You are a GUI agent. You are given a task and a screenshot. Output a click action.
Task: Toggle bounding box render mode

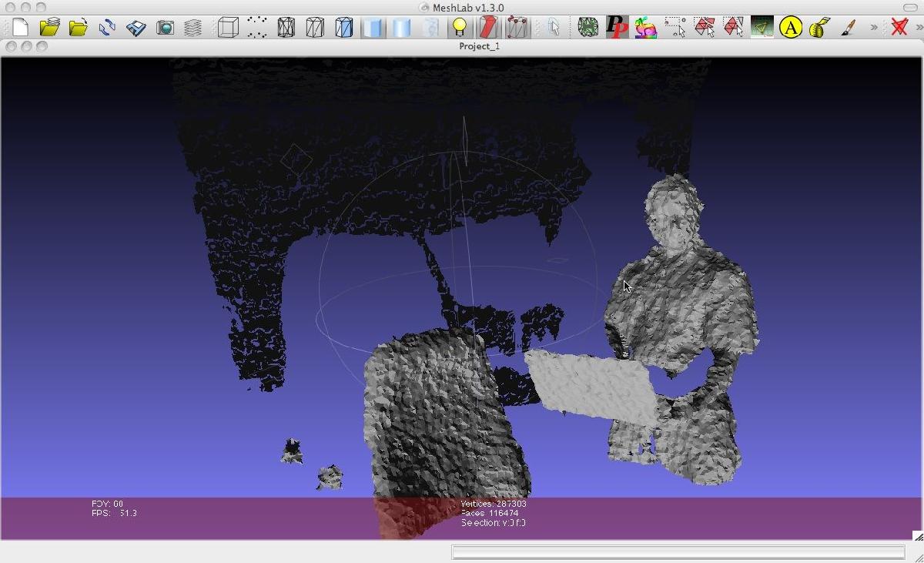[228, 28]
